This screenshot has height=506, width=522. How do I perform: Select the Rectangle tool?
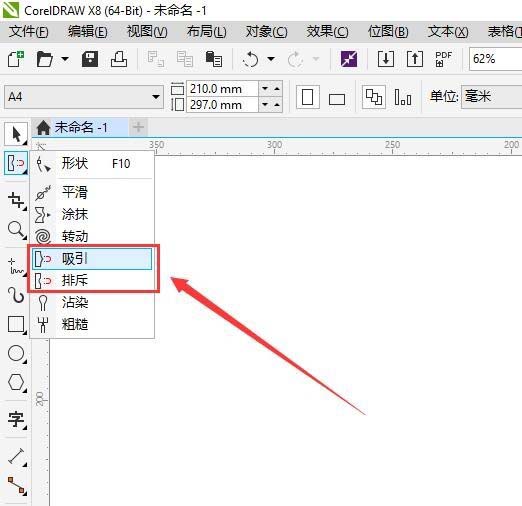17,324
